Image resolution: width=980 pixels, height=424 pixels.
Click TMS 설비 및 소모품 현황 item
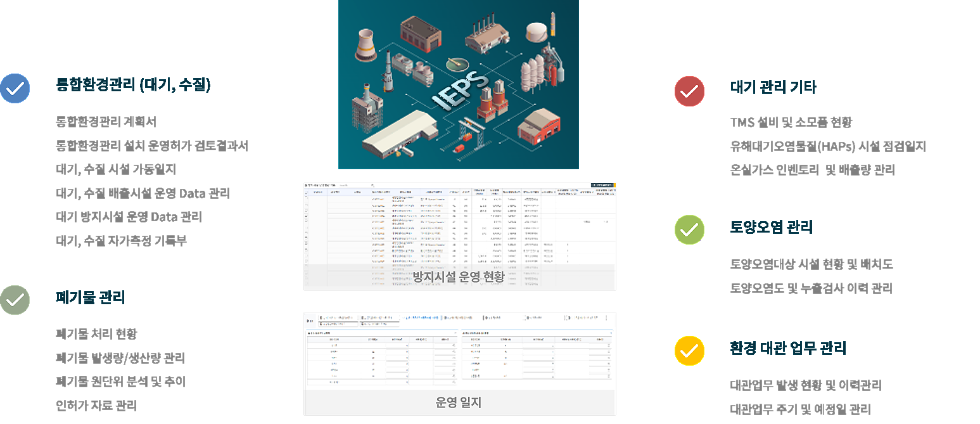[x=791, y=122]
